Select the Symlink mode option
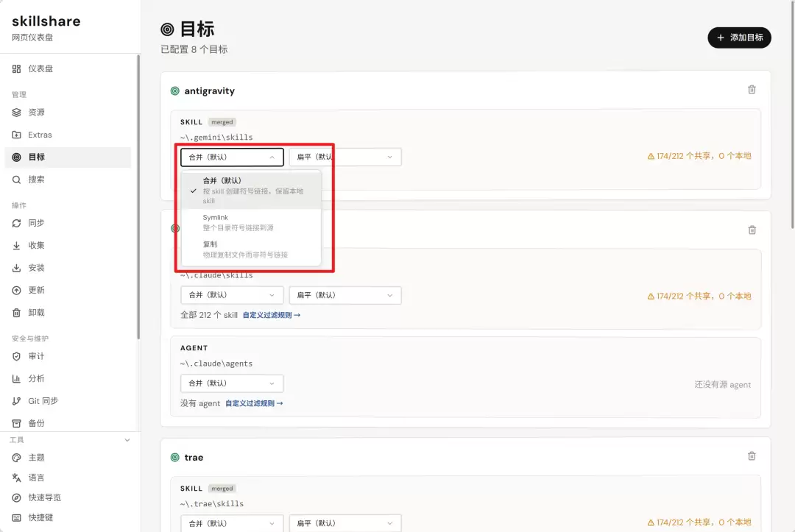Image resolution: width=795 pixels, height=532 pixels. [x=251, y=222]
